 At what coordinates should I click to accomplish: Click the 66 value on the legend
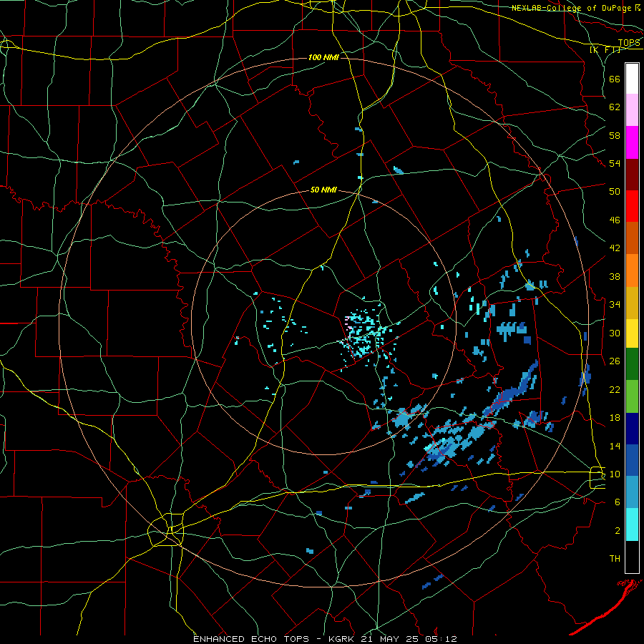[615, 79]
